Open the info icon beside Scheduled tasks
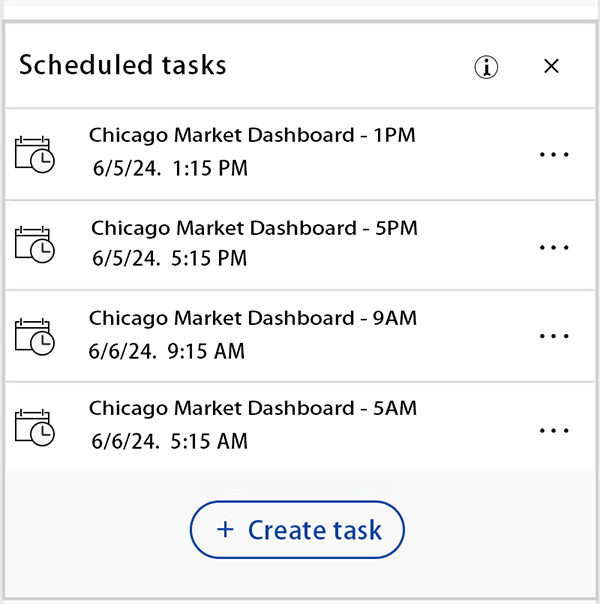Screen dimensions: 600x604 coord(486,67)
